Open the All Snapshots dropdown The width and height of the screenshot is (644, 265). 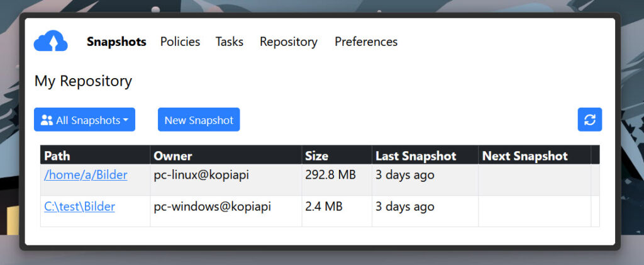pyautogui.click(x=84, y=120)
